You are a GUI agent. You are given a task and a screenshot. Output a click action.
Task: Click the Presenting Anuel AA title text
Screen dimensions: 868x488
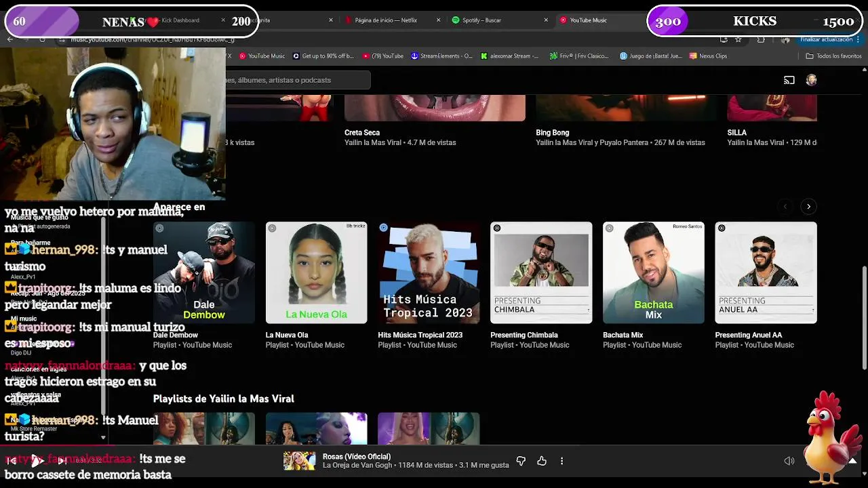[x=749, y=335]
